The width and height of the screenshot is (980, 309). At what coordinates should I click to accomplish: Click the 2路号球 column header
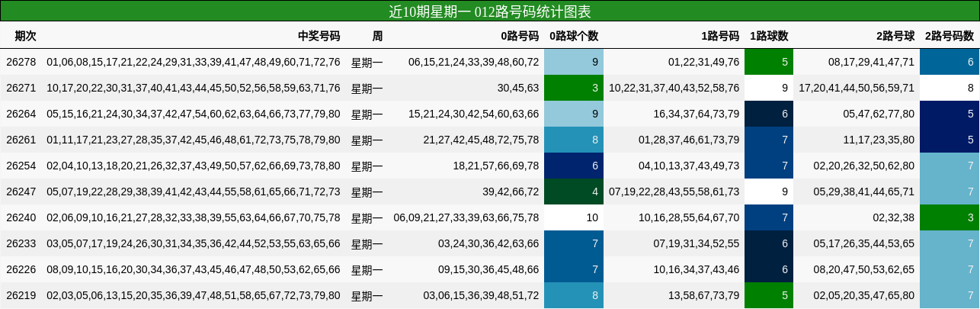coord(895,36)
